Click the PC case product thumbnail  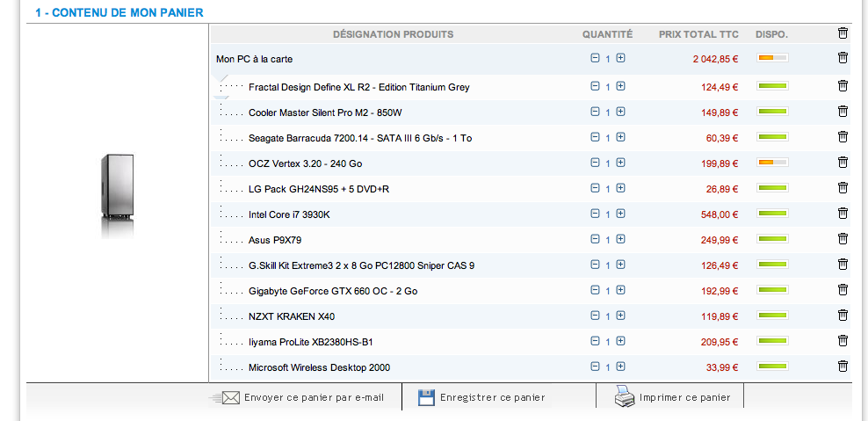[x=117, y=195]
